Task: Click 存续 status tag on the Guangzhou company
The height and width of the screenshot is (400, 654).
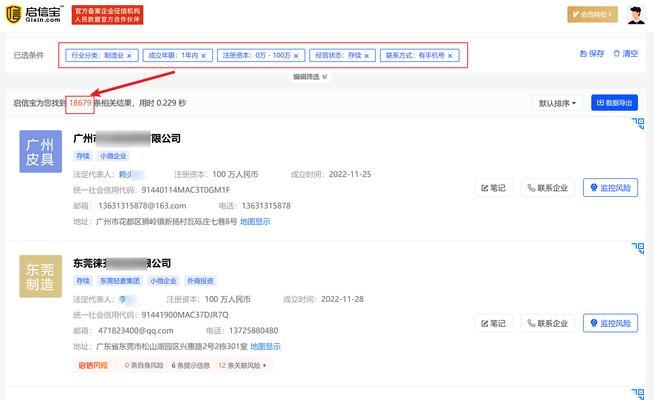Action: click(83, 156)
